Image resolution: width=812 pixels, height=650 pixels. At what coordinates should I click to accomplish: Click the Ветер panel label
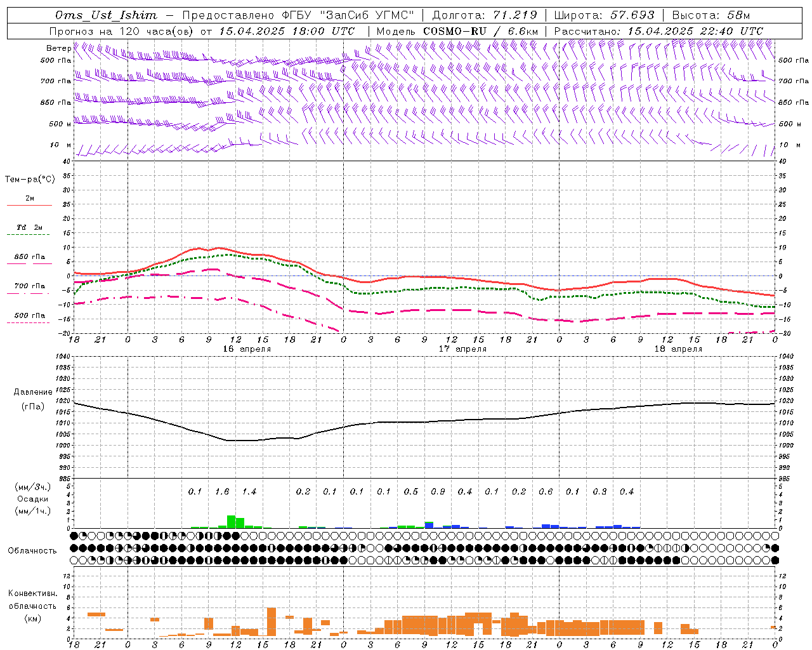click(58, 48)
